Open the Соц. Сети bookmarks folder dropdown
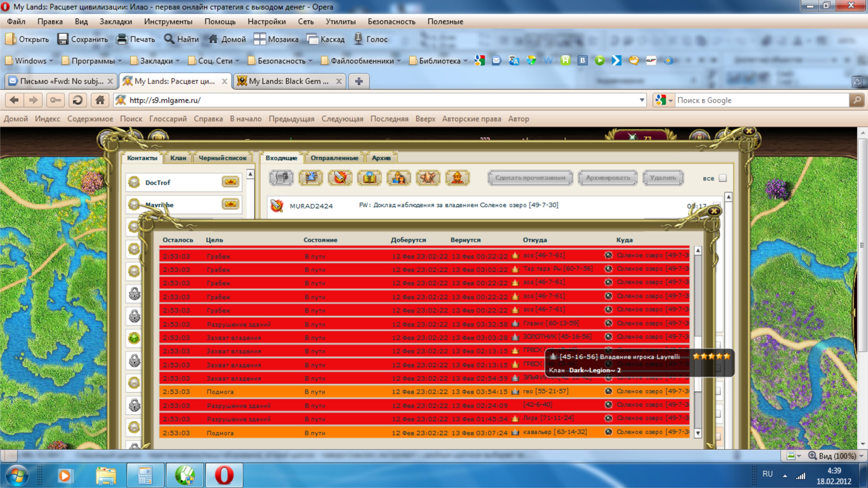Screen dimensions: 868x488 [x=214, y=61]
